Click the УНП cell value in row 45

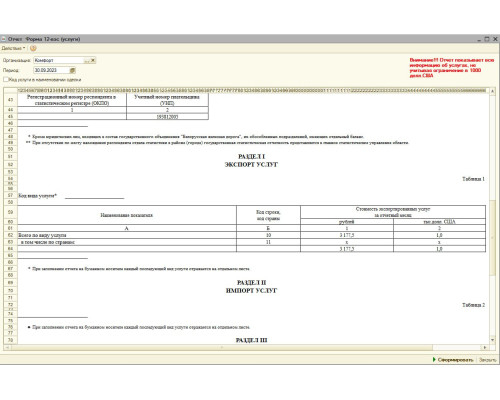pyautogui.click(x=167, y=117)
